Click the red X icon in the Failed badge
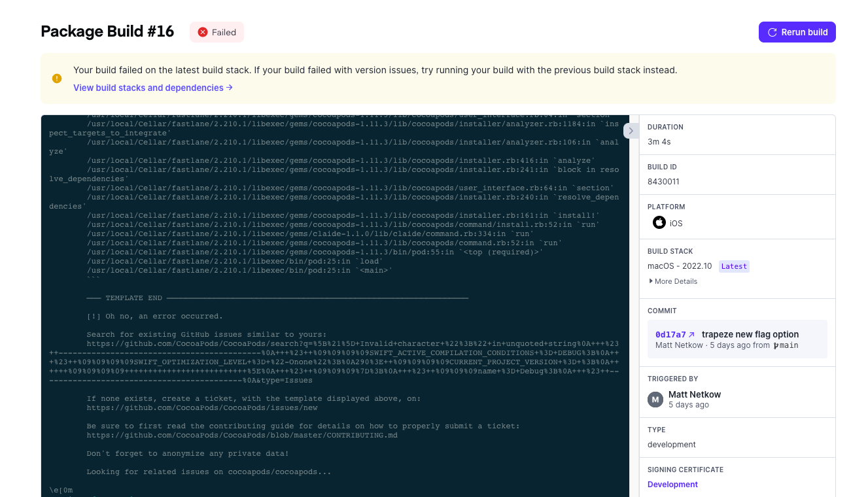 click(203, 31)
